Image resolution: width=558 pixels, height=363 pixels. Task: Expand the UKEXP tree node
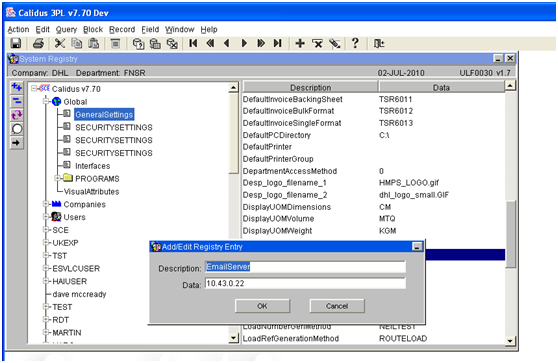46,242
